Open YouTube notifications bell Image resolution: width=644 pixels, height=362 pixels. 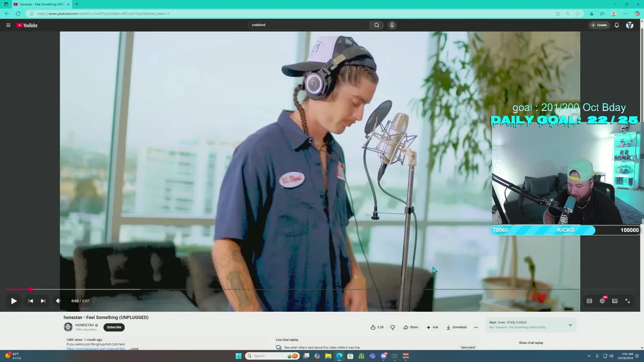pos(616,25)
